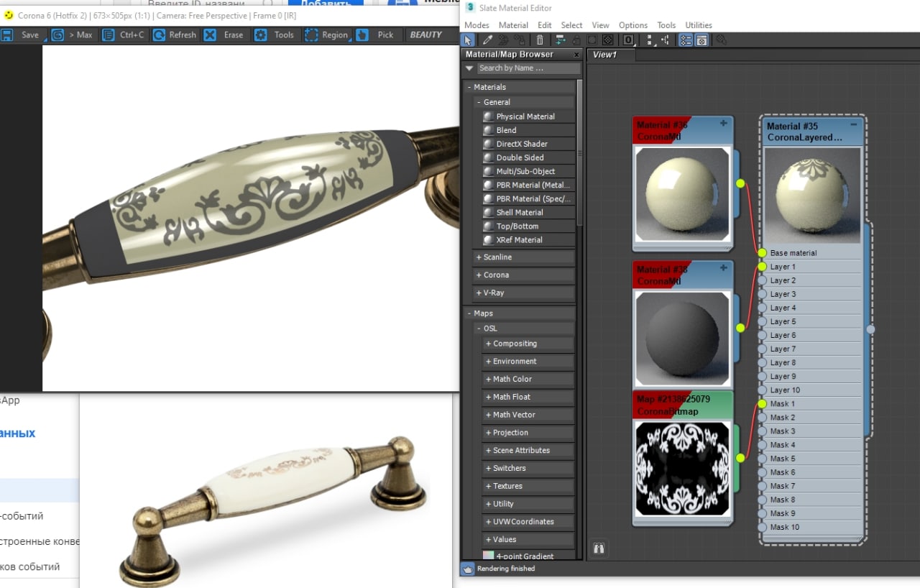Click Erase X icon in Corona VFB
Viewport: 920px width, 588px height.
coord(210,35)
